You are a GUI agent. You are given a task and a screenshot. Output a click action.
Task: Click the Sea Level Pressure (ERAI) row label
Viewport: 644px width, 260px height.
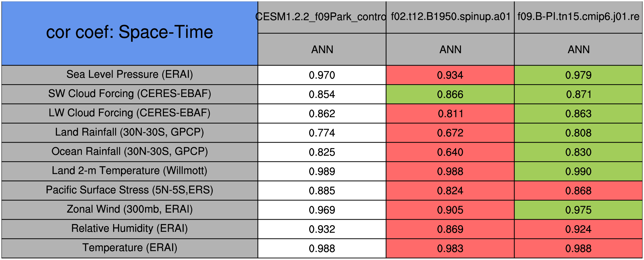coord(130,75)
